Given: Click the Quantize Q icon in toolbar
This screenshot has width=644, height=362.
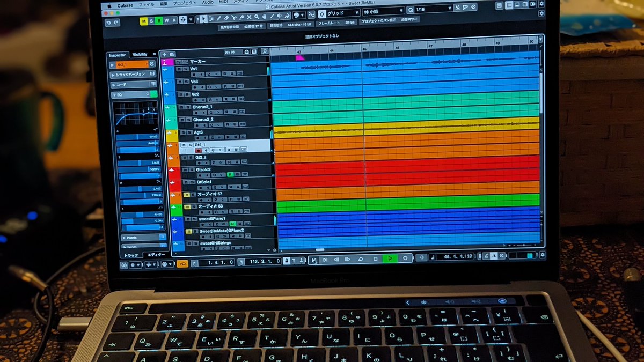Looking at the screenshot, I should (411, 9).
